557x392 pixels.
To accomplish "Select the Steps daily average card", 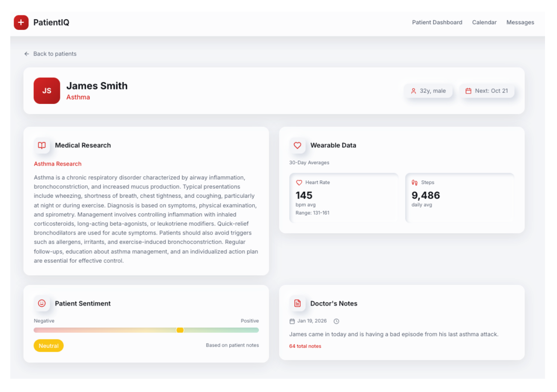I will click(459, 198).
